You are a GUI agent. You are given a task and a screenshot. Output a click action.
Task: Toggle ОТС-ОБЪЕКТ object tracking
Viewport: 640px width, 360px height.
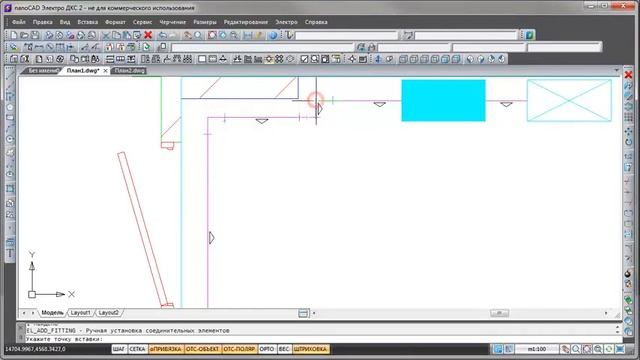202,349
